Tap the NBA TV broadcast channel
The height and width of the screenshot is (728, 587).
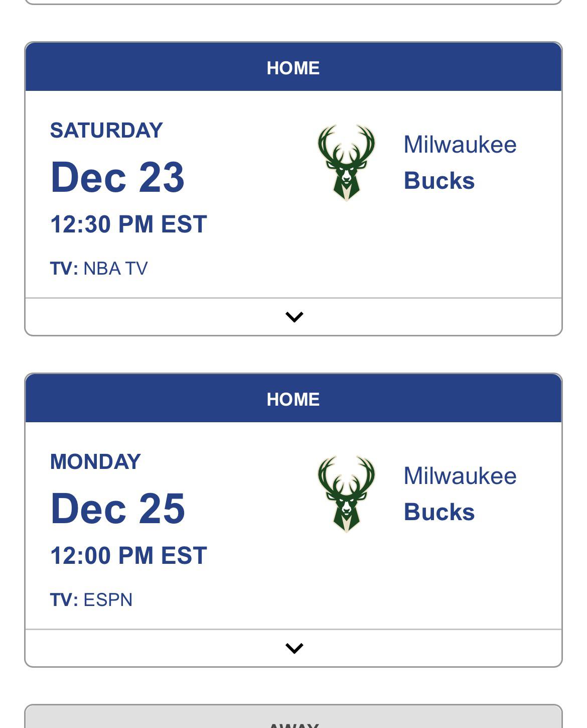point(115,269)
